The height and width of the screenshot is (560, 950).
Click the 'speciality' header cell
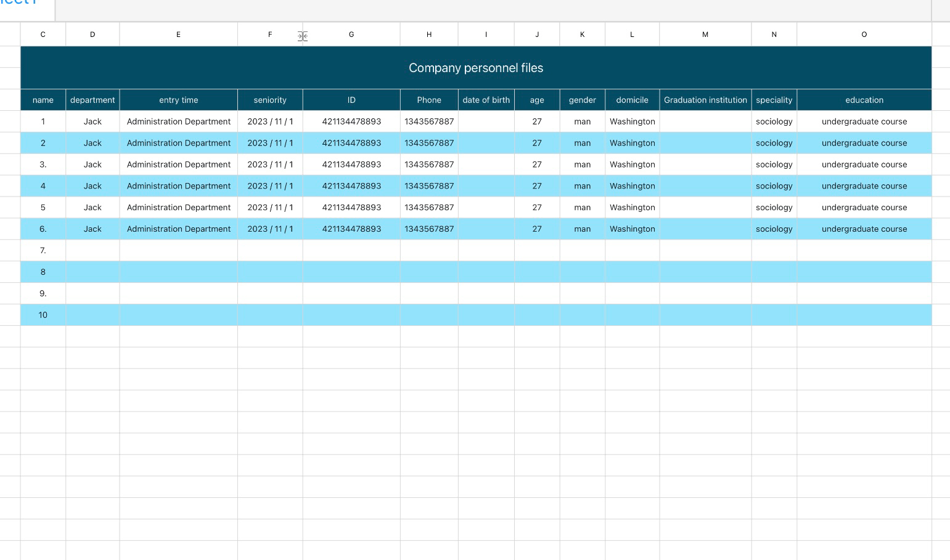(x=774, y=100)
